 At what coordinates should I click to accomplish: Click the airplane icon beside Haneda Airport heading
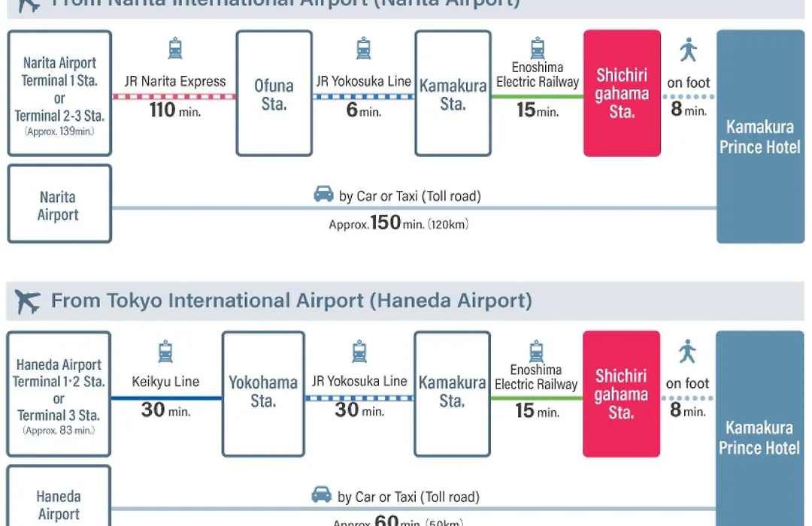point(27,301)
